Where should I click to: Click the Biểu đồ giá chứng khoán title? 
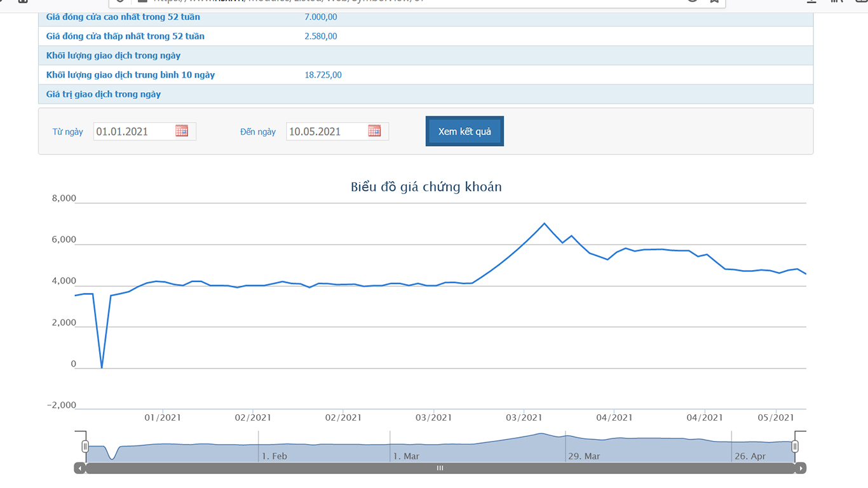click(x=426, y=187)
